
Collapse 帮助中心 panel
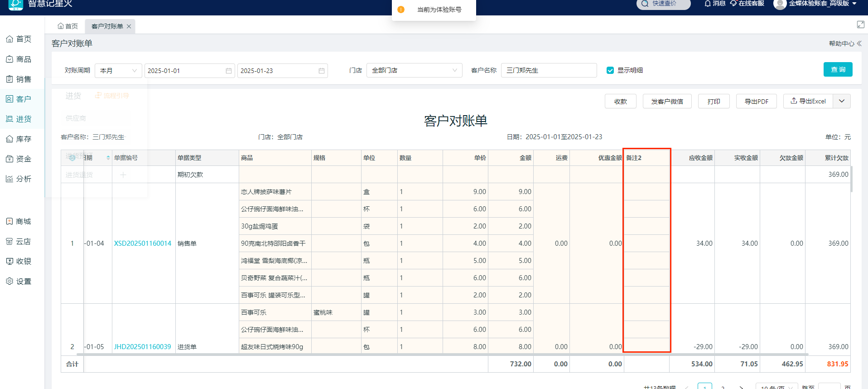(845, 44)
